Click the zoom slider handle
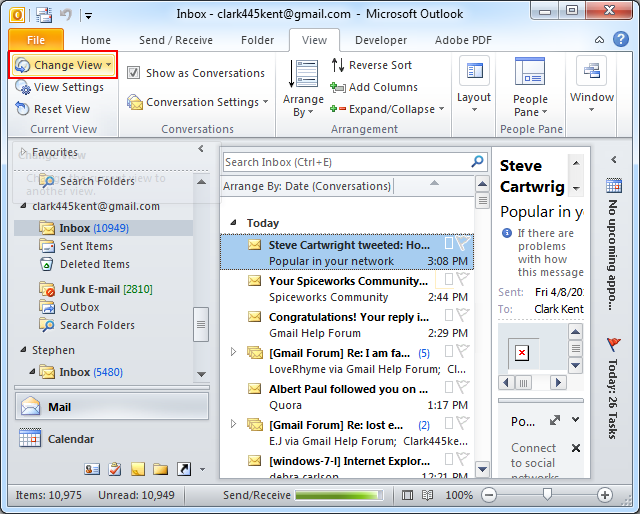Image resolution: width=640 pixels, height=514 pixels. point(547,495)
